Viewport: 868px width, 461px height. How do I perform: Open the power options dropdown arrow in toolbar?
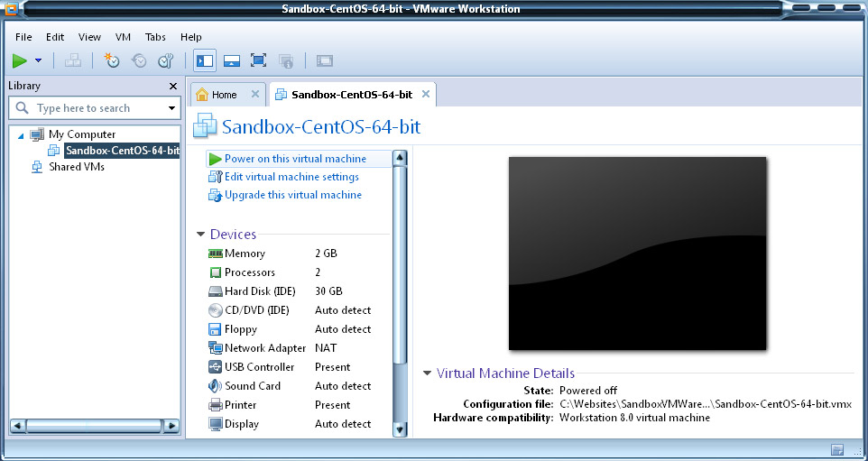point(38,60)
